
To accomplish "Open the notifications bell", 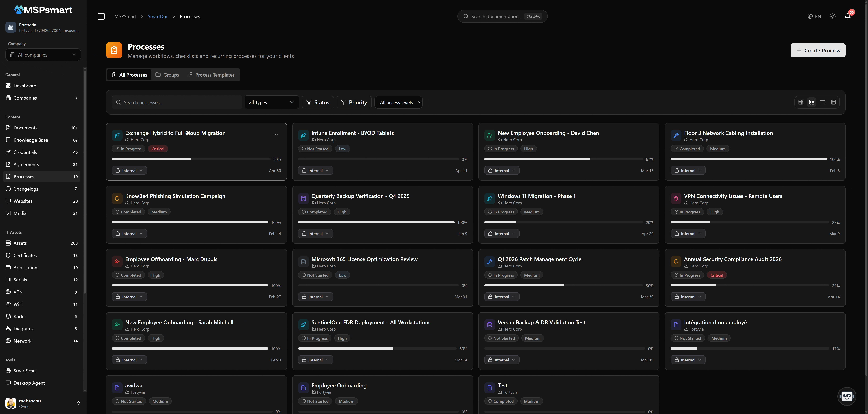I will pos(847,16).
